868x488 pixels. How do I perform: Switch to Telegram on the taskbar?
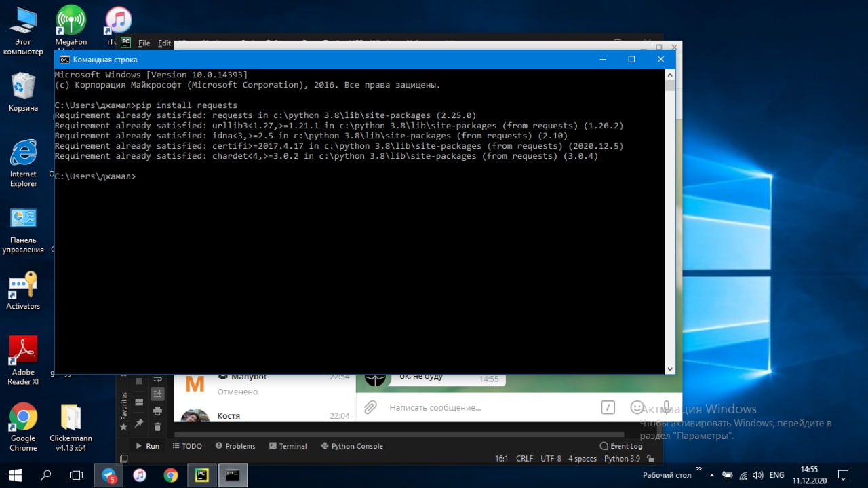pos(108,475)
